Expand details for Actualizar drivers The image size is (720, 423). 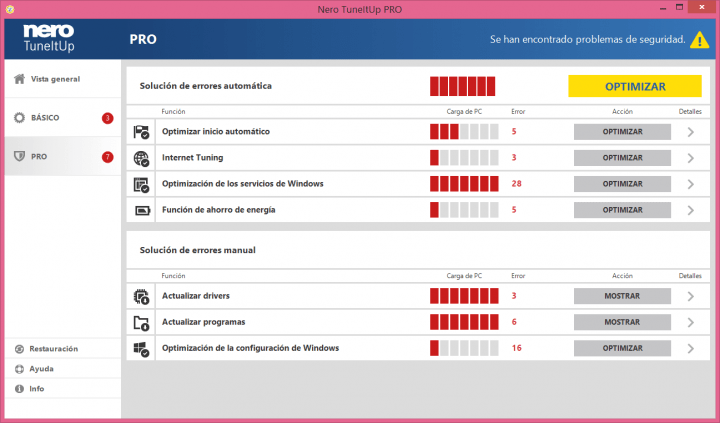click(691, 296)
